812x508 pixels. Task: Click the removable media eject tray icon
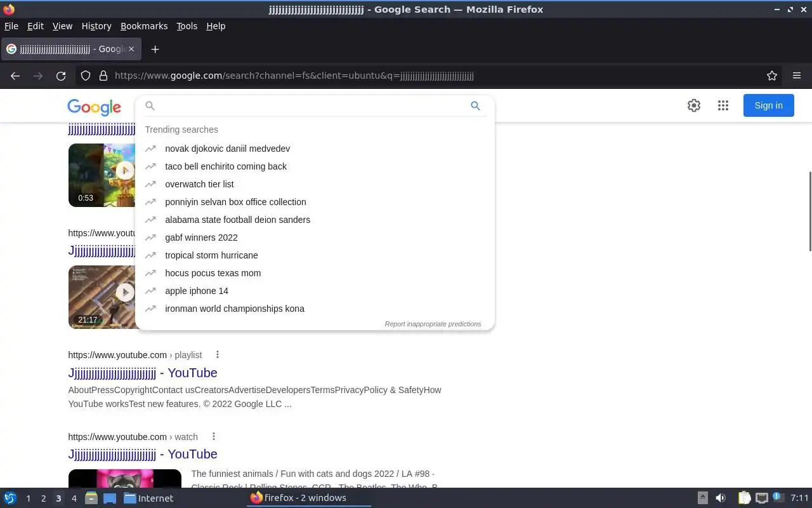click(703, 498)
